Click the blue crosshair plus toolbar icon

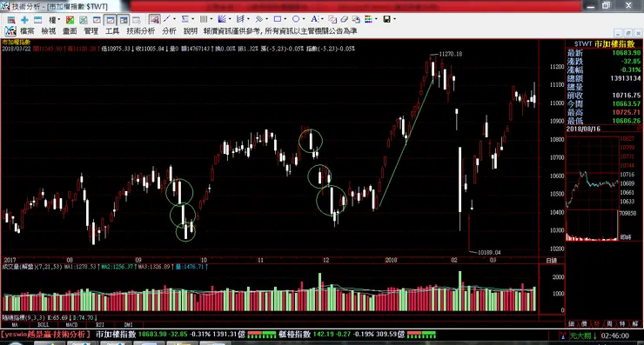[x=24, y=20]
